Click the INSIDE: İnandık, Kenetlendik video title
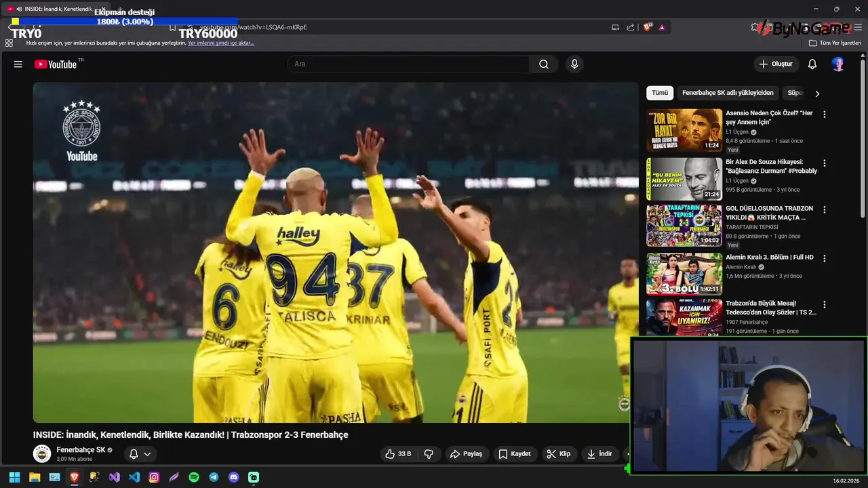The height and width of the screenshot is (488, 868). (191, 435)
